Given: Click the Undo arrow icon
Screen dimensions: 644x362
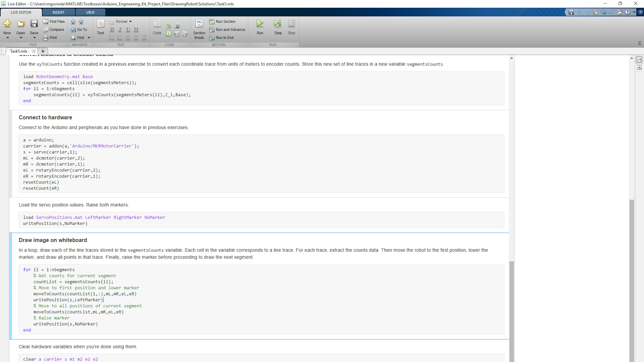Looking at the screenshot, I should [604, 12].
